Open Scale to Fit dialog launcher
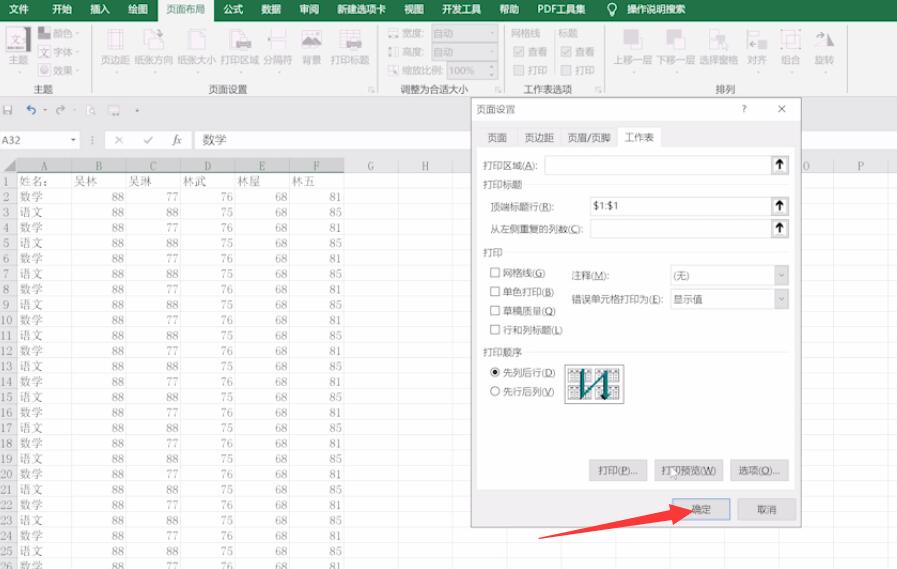Viewport: 897px width, 569px height. pyautogui.click(x=498, y=90)
